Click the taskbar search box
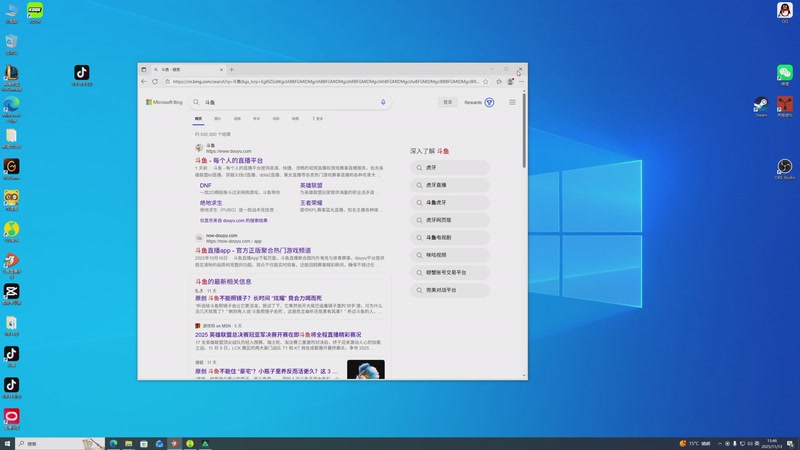 (x=60, y=443)
